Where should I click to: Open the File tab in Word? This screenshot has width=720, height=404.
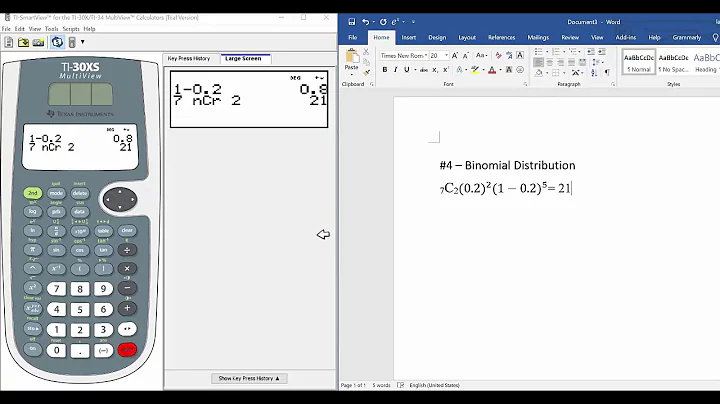point(353,37)
